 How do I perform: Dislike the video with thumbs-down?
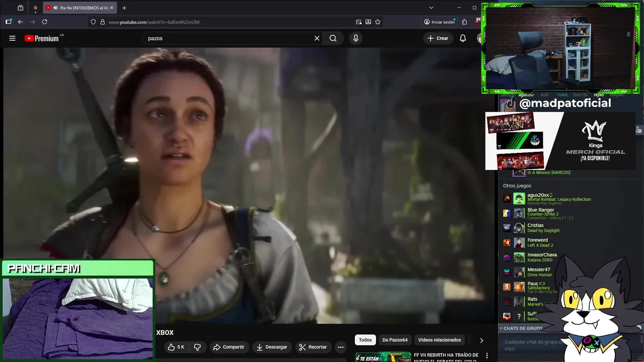coord(197,347)
